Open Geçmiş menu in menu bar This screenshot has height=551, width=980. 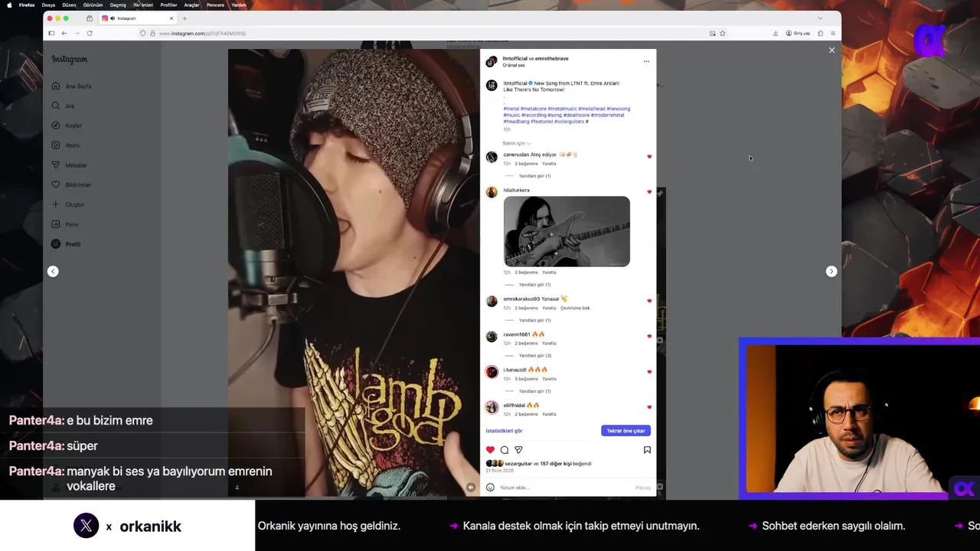[x=118, y=5]
